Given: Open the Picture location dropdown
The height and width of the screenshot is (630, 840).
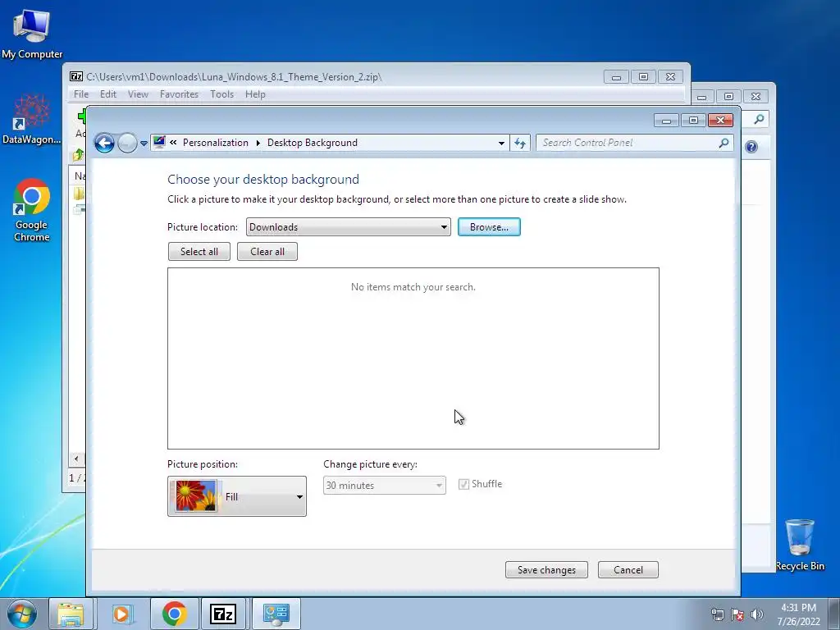Looking at the screenshot, I should 348,226.
